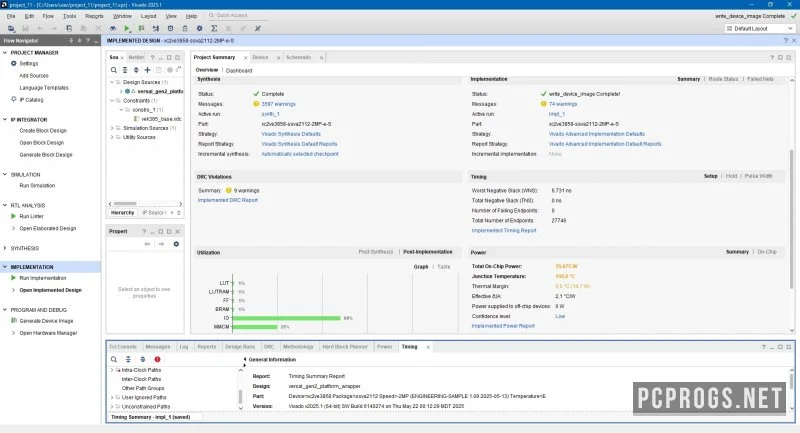This screenshot has width=800, height=433.
Task: Click the save project toolbar icon
Action: (25, 29)
